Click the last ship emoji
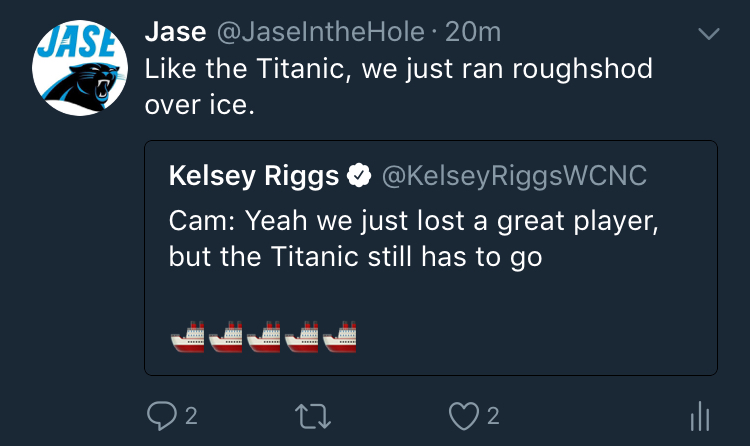This screenshot has width=750, height=446. [x=340, y=336]
